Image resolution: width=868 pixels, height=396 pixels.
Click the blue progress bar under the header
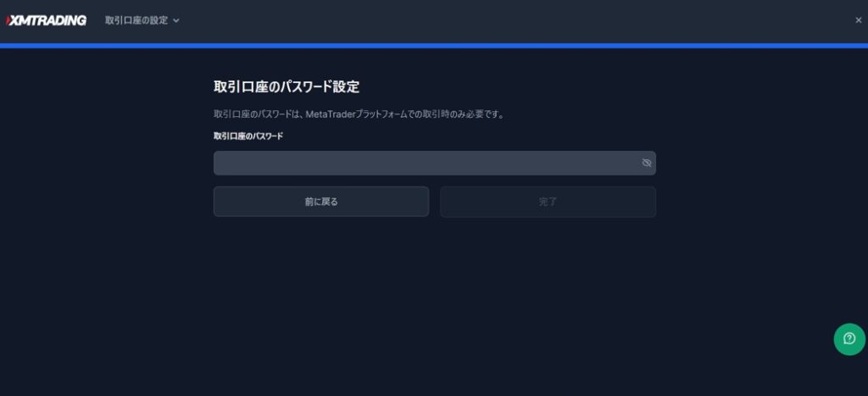[434, 46]
